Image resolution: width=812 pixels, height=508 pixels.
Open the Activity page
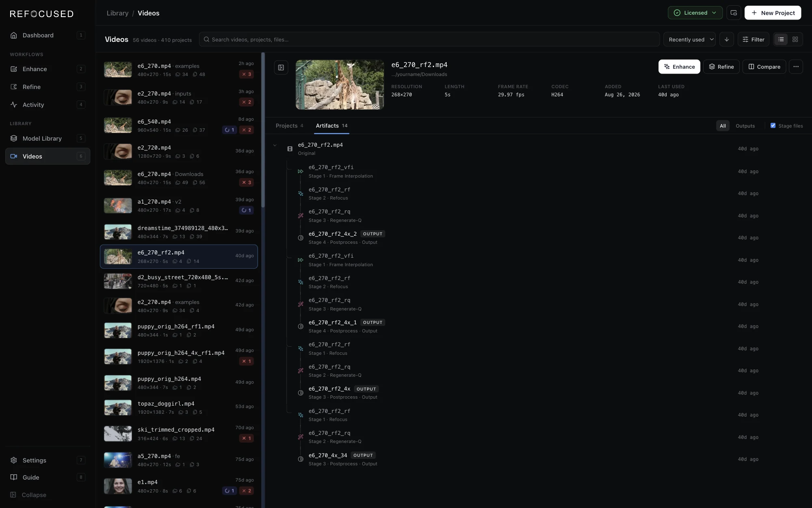[x=48, y=105]
